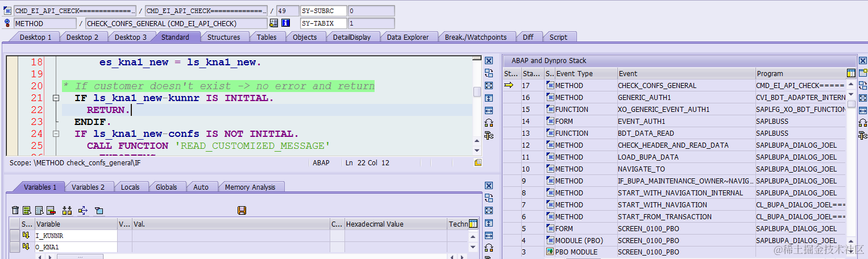Viewport: 868px width, 259px height.
Task: Click the Program column header in stack
Action: [801, 73]
